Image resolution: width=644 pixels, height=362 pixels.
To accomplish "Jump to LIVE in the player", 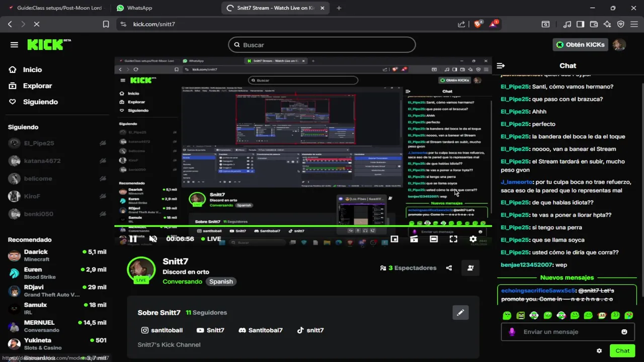I will 211,239.
